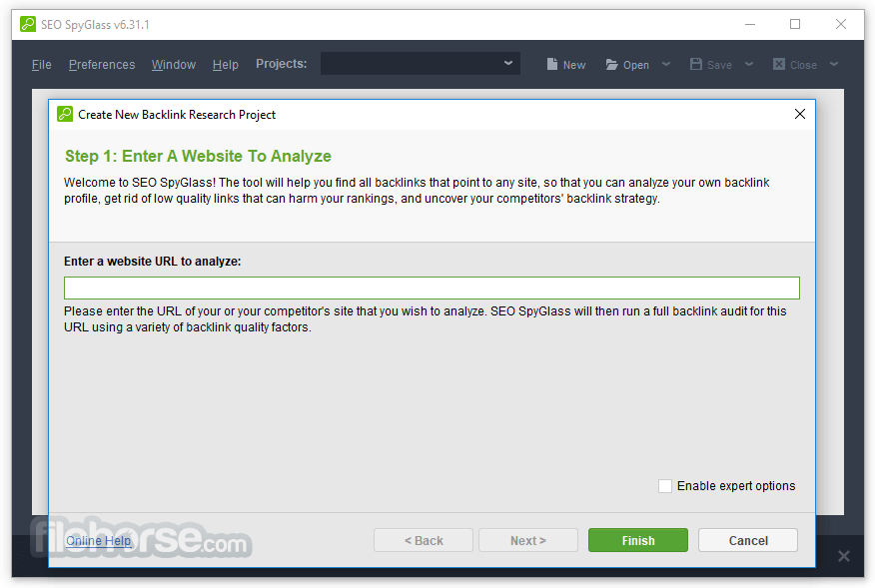Click the green key icon in dialog title
Viewport: 875px width, 588px height.
click(65, 115)
